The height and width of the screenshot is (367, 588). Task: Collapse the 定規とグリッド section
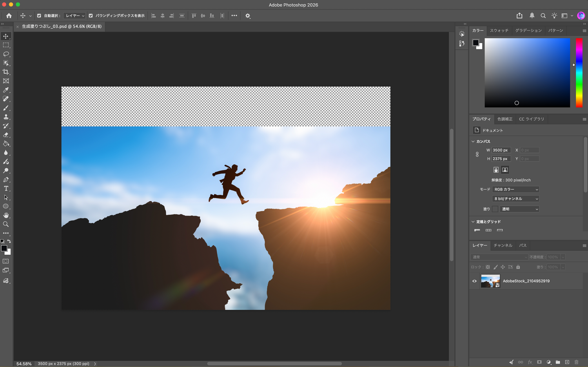(x=473, y=222)
